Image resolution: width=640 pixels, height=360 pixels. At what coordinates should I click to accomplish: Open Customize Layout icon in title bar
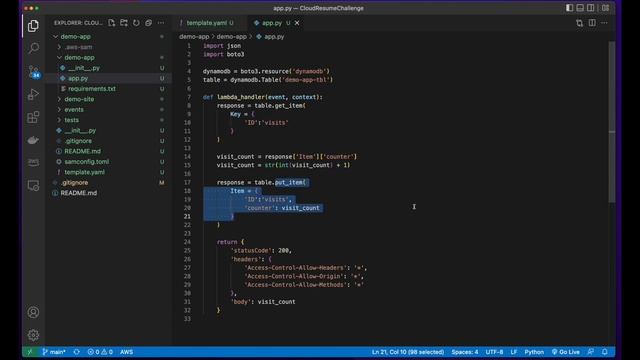coord(605,8)
